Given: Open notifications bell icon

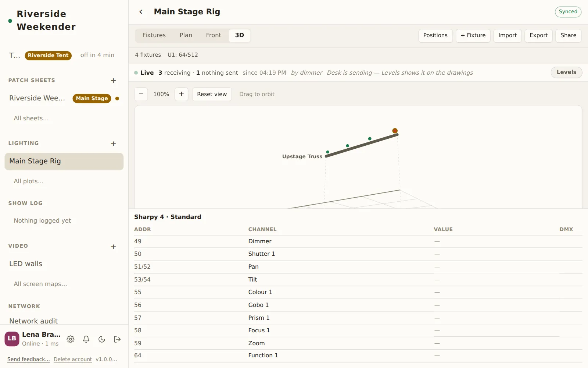Looking at the screenshot, I should 86,339.
